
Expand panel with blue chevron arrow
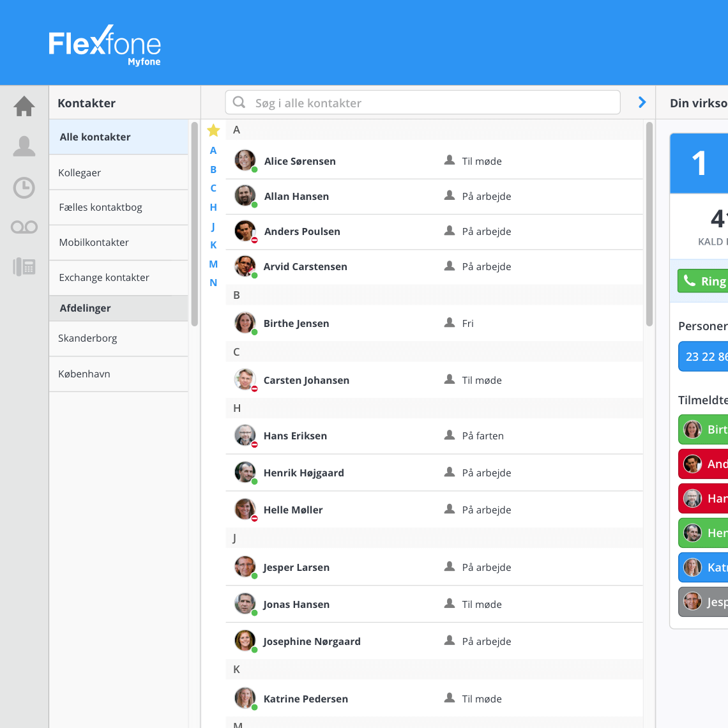pos(642,102)
